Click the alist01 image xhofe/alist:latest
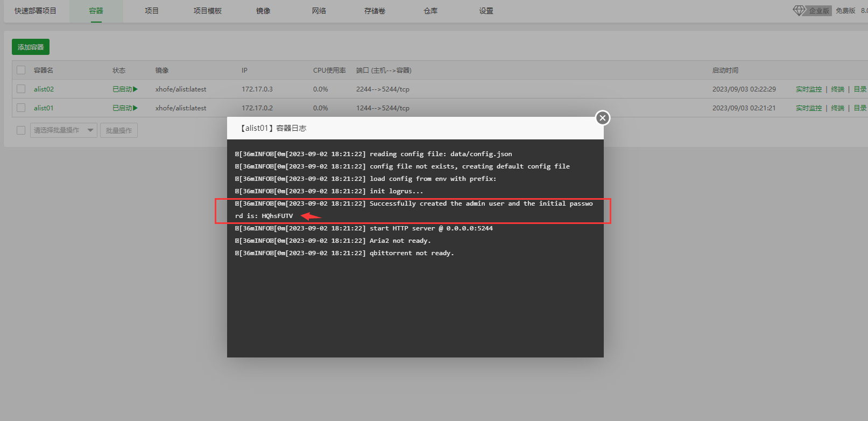Viewport: 868px width, 421px height. click(181, 108)
